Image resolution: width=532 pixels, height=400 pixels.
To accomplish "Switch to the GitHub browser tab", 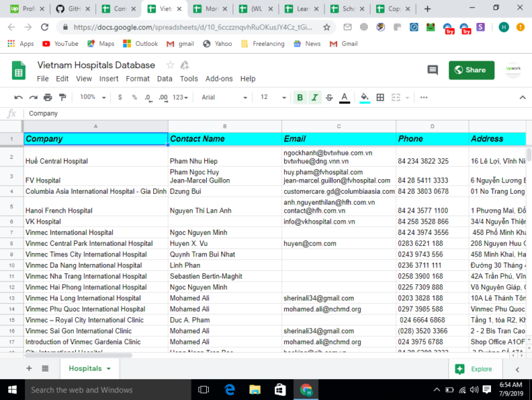I will (x=73, y=9).
